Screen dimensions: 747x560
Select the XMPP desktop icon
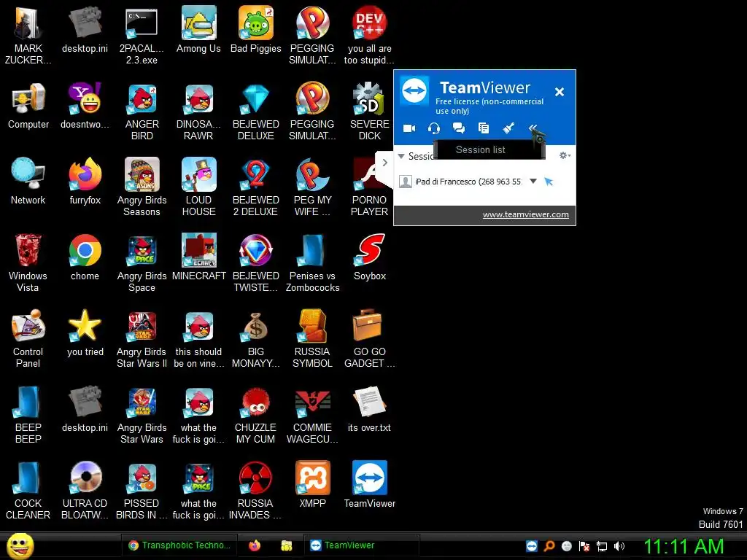[312, 484]
